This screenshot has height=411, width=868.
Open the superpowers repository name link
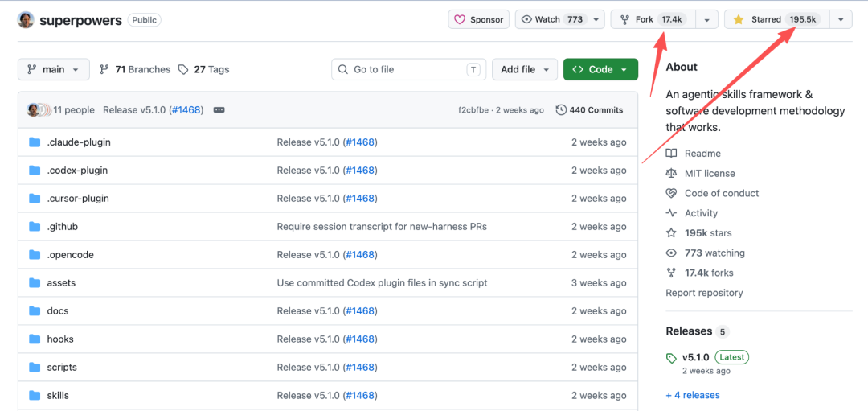coord(80,20)
